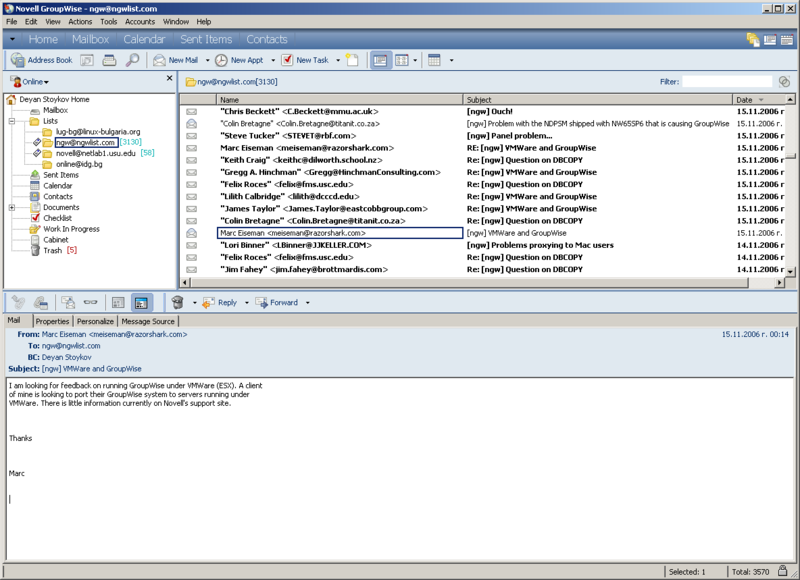This screenshot has width=800, height=580.
Task: Click the scroll-down arrow of the message list
Action: point(790,272)
